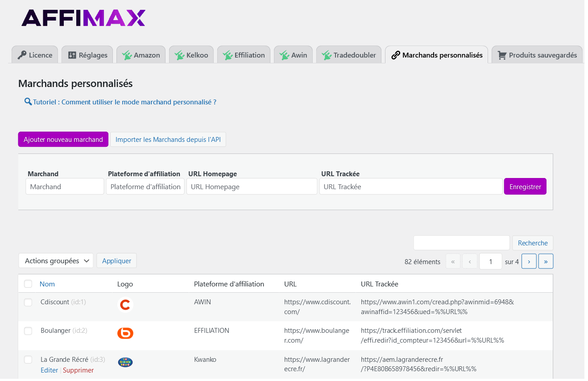Click the EFFILIATION platform cell

pos(211,331)
